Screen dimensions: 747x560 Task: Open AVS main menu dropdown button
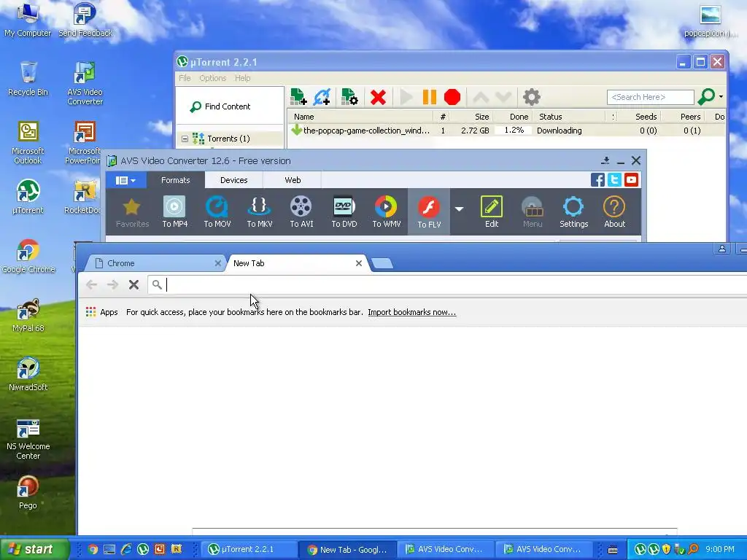tap(125, 181)
